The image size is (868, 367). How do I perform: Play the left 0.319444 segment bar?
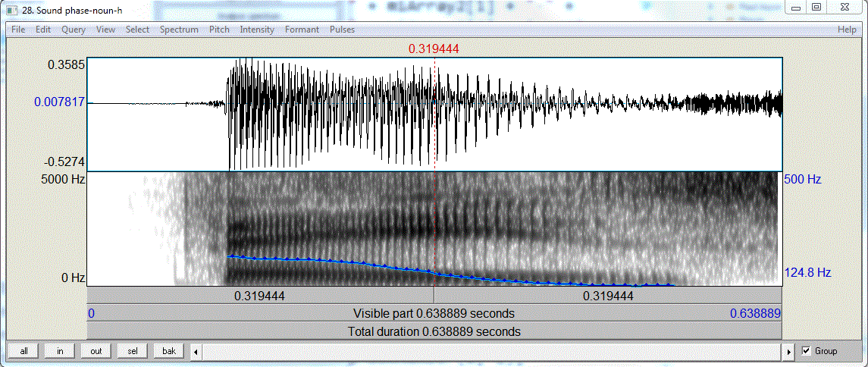click(x=260, y=296)
